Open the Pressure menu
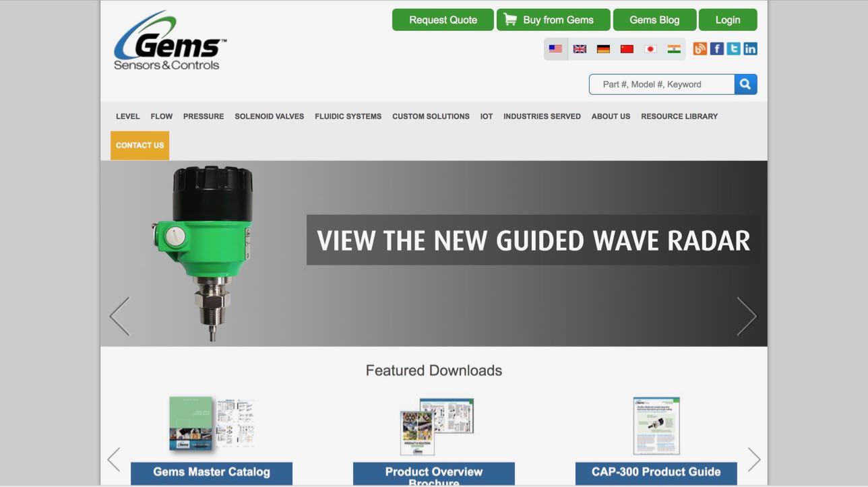868x487 pixels. point(204,117)
